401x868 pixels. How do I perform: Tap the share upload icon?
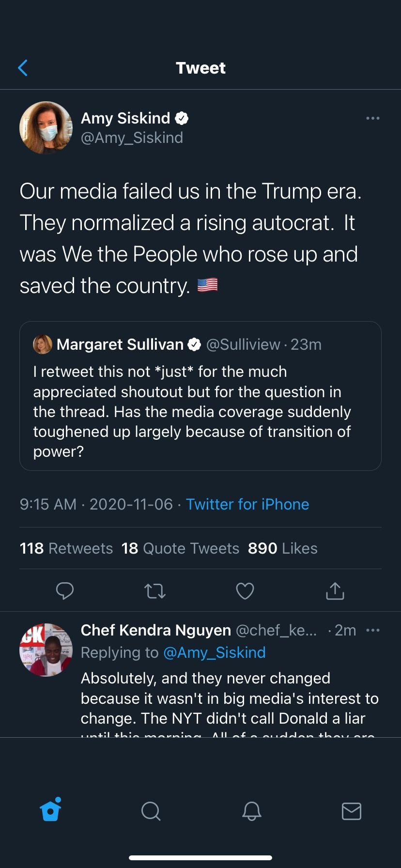(335, 591)
